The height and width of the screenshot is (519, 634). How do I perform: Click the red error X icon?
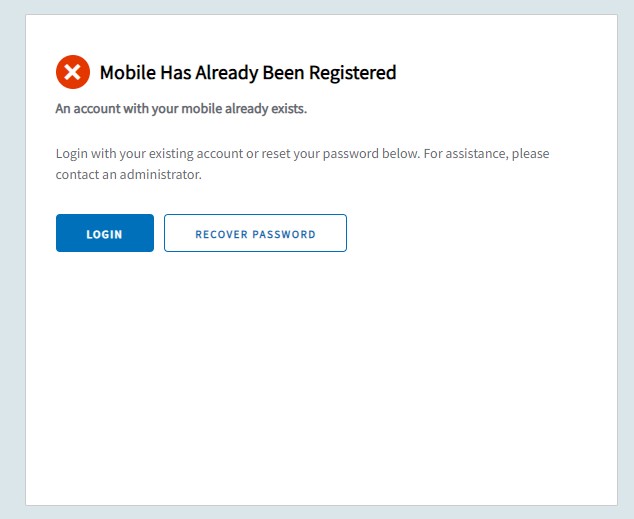(72, 72)
